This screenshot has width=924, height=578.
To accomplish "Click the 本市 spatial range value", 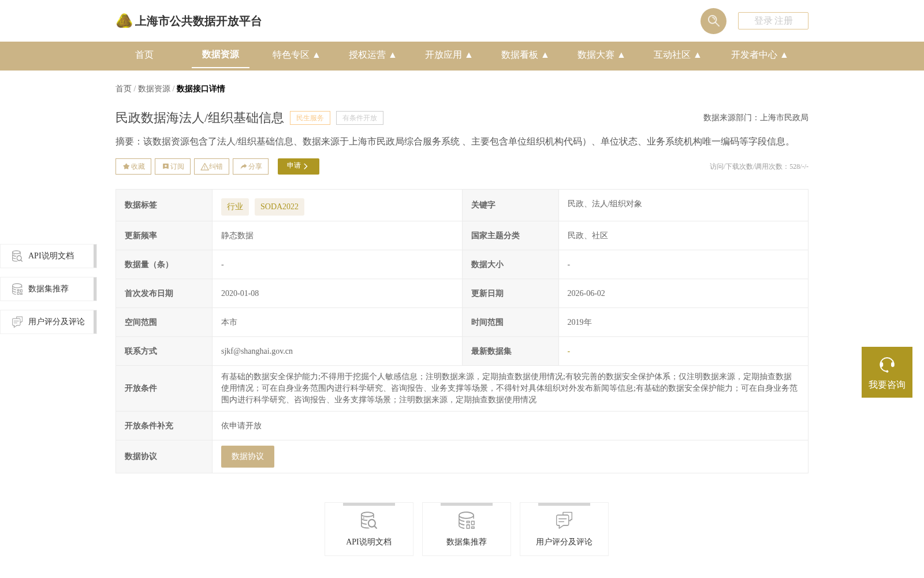I will coord(229,322).
